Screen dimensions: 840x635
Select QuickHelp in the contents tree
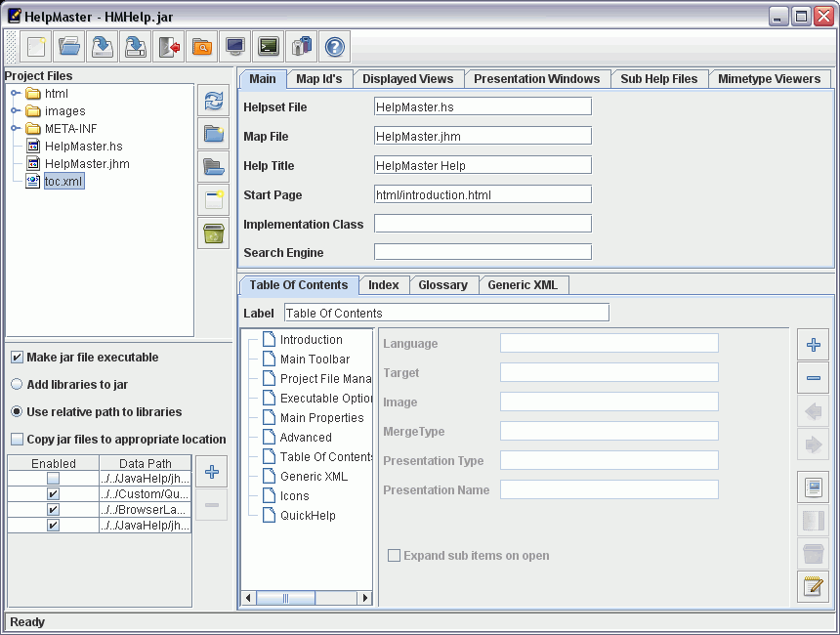click(x=307, y=516)
